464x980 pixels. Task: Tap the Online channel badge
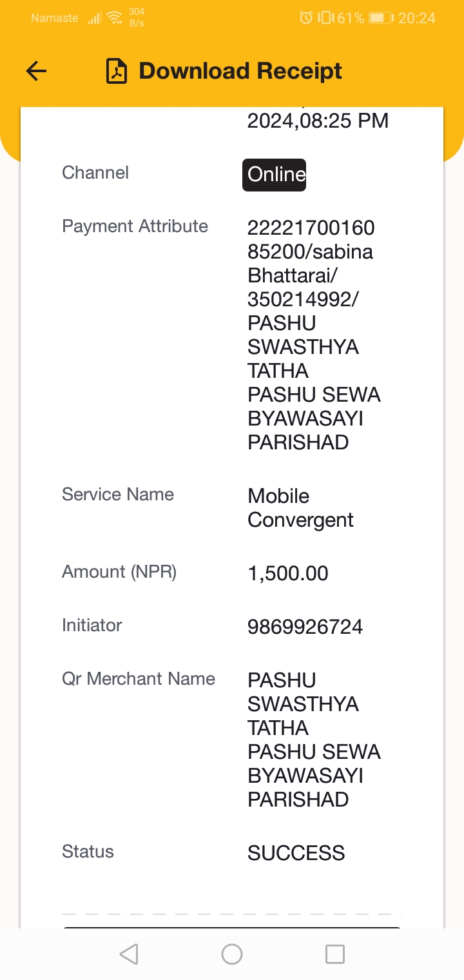[275, 175]
